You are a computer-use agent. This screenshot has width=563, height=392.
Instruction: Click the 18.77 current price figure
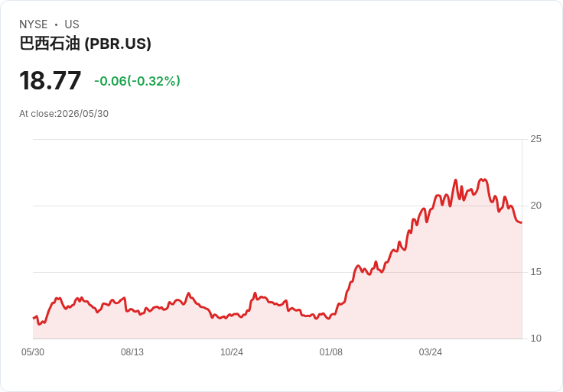[x=50, y=81]
